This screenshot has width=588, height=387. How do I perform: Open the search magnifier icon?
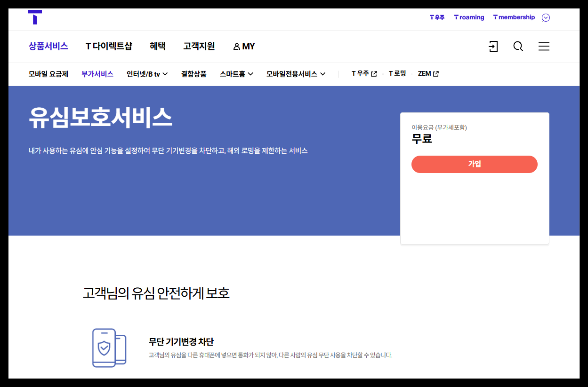point(518,46)
